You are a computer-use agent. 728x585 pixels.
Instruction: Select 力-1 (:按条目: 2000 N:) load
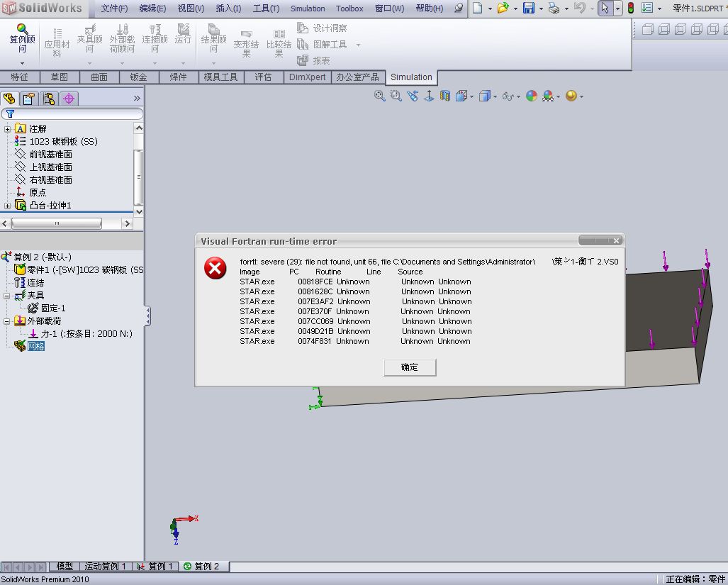(81, 334)
